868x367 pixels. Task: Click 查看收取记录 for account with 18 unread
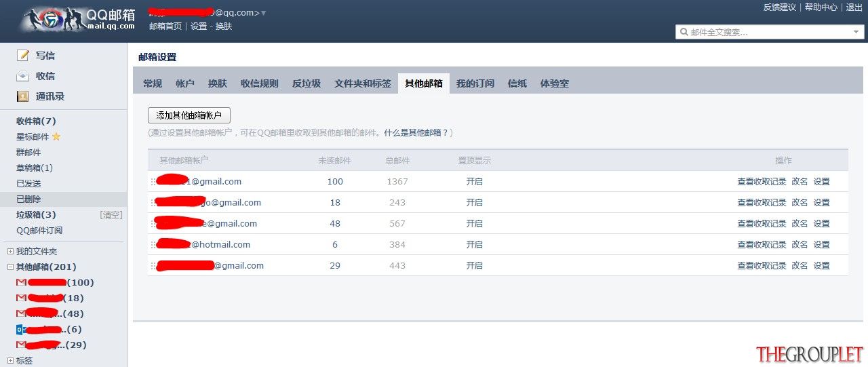tap(762, 203)
